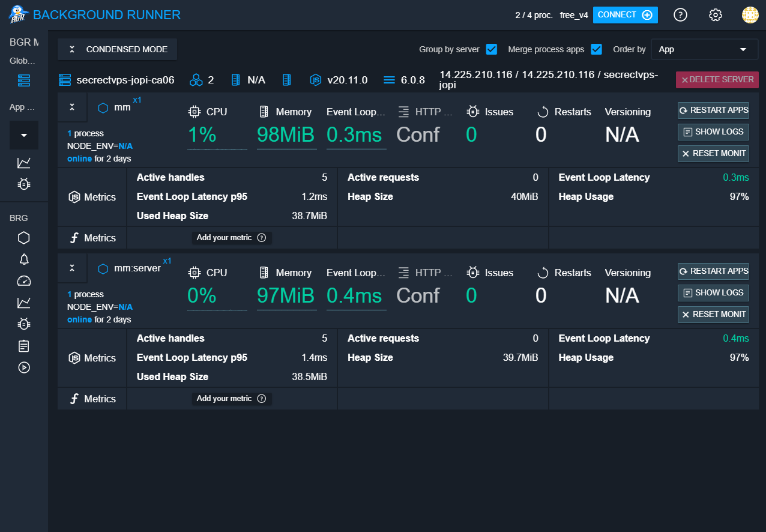Click the Issues bug icon in mm row

(472, 112)
